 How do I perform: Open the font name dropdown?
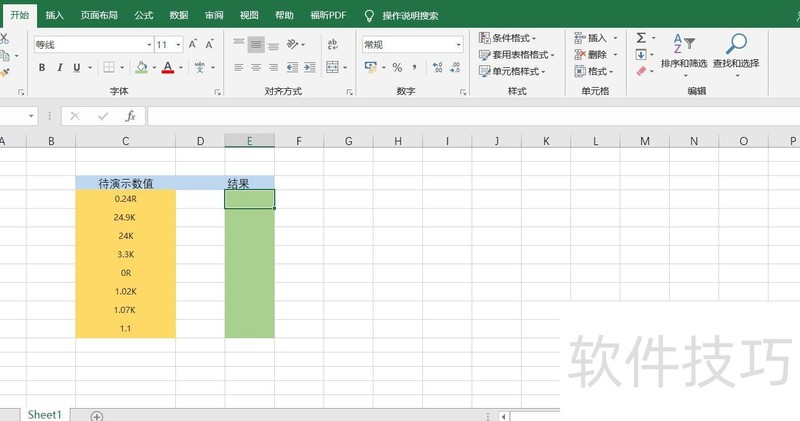pyautogui.click(x=147, y=45)
